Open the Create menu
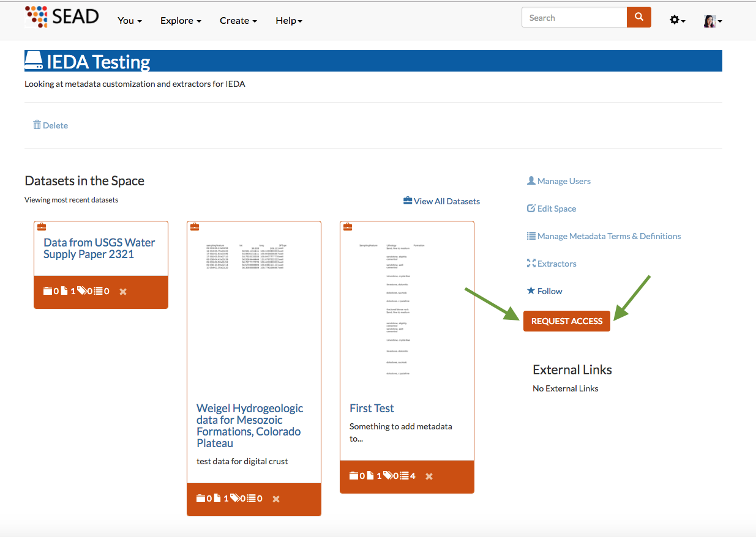 pos(238,21)
